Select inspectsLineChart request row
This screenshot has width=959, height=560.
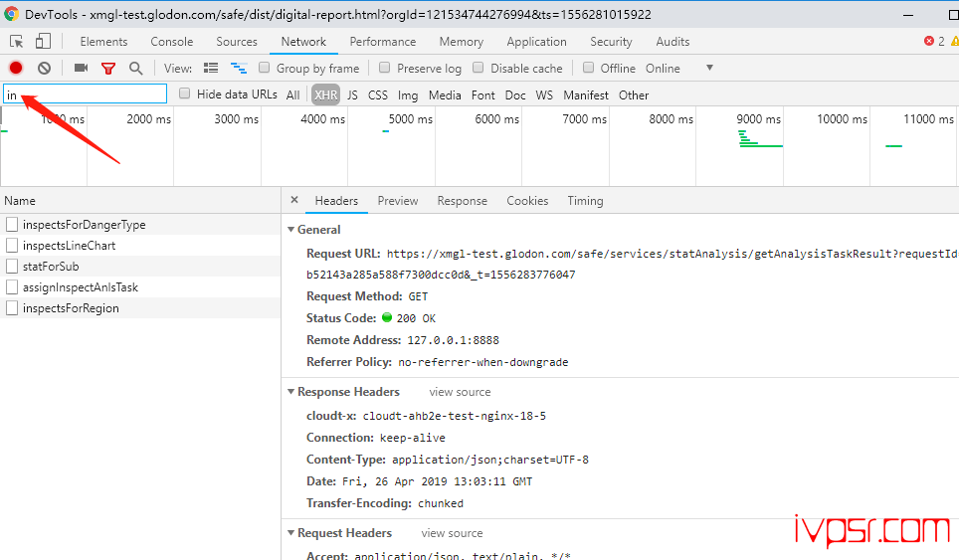140,245
